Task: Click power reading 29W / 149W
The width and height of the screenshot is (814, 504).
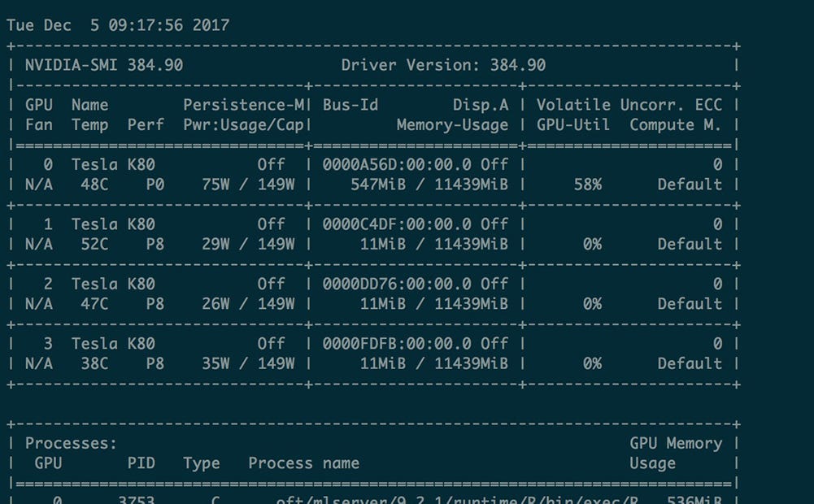Action: point(248,244)
